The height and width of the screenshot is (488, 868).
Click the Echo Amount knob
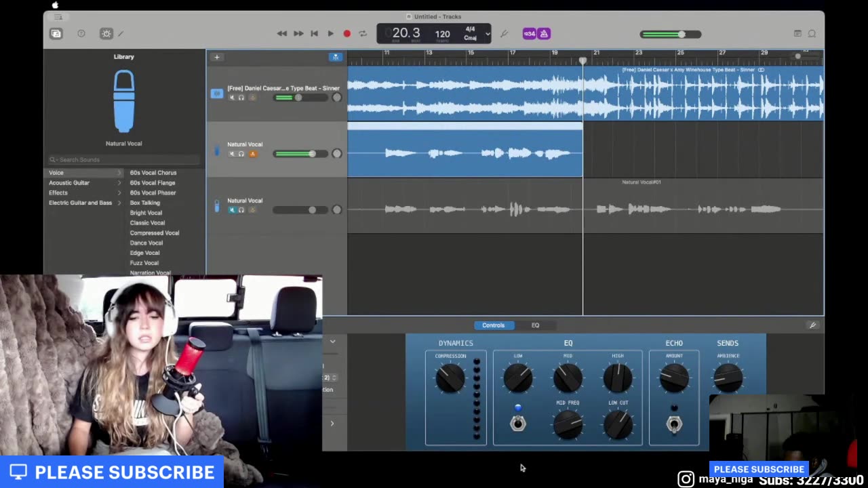[674, 378]
